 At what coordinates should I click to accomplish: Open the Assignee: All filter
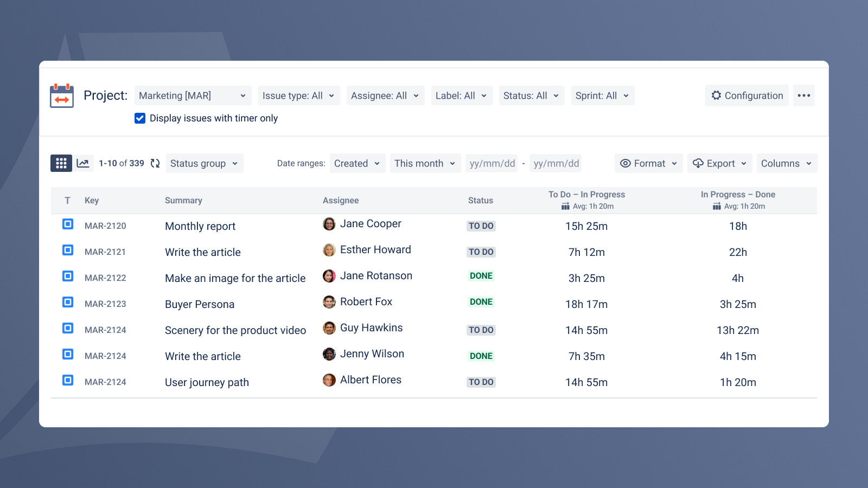(385, 95)
